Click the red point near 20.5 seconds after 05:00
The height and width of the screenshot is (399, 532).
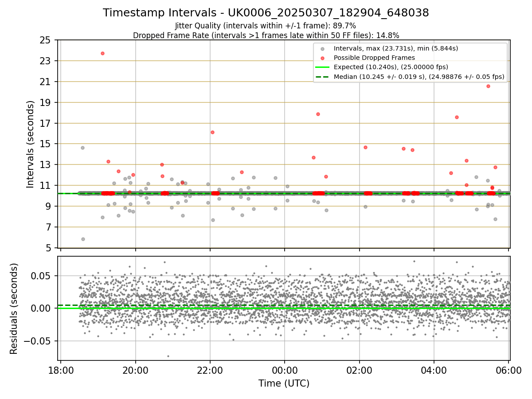[488, 86]
